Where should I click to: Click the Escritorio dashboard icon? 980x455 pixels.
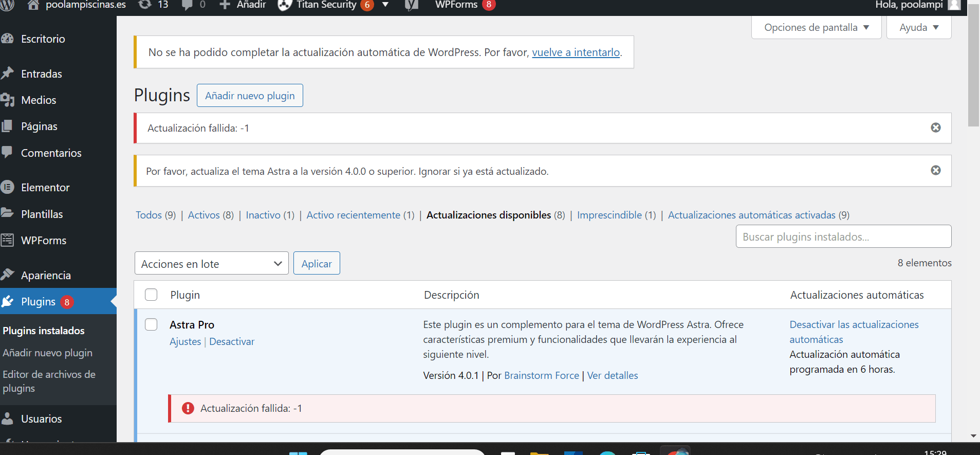pyautogui.click(x=7, y=39)
